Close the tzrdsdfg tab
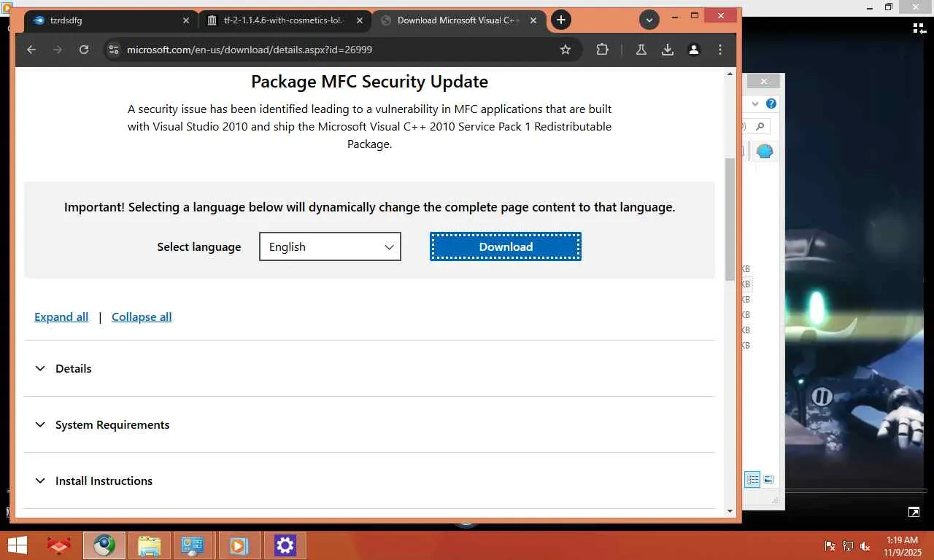 tap(185, 20)
